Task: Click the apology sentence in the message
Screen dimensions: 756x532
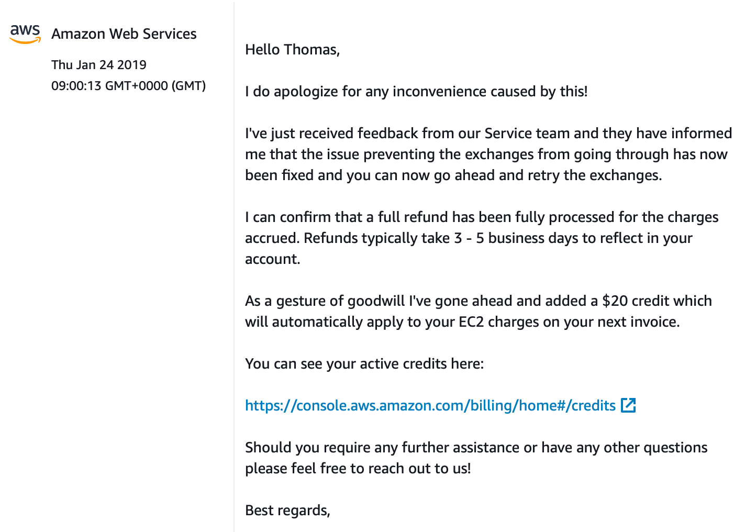Action: [417, 92]
